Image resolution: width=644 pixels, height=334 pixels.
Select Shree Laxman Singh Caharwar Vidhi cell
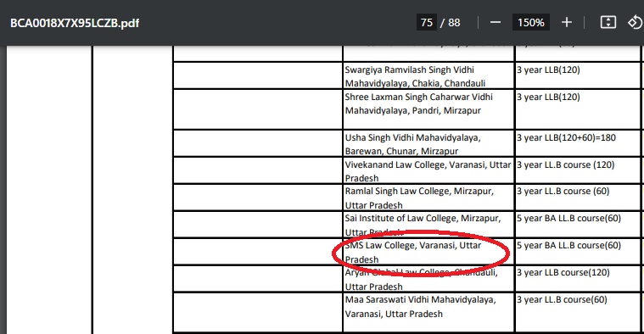(428, 109)
